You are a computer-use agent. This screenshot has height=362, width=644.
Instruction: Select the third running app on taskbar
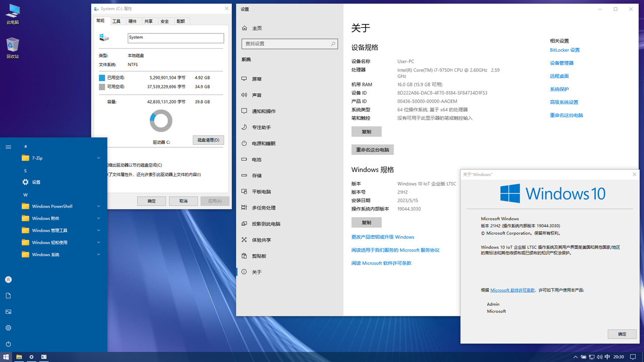tap(44, 357)
